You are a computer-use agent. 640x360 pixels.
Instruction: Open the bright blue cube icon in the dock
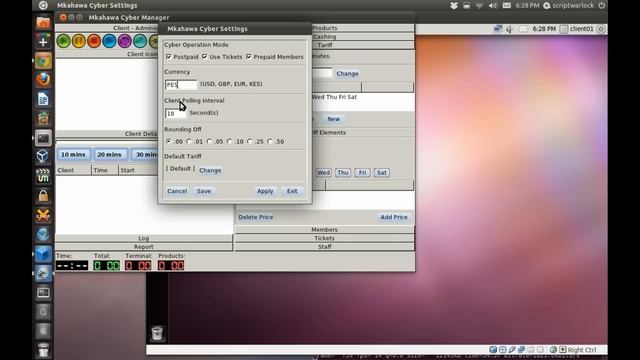[x=43, y=254]
